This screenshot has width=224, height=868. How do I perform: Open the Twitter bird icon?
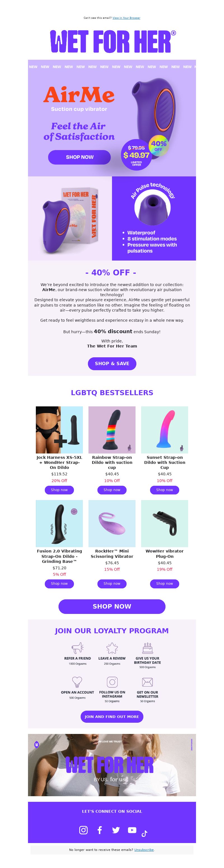pyautogui.click(x=116, y=830)
